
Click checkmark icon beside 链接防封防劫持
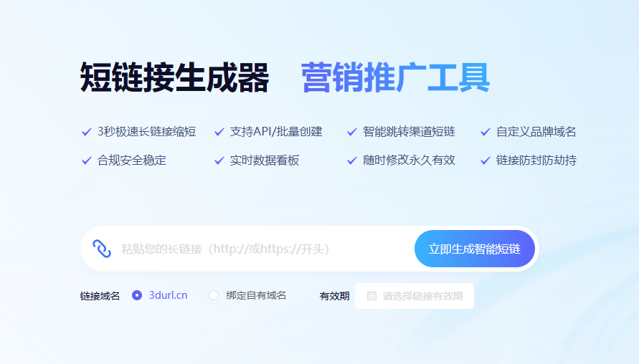coord(486,161)
